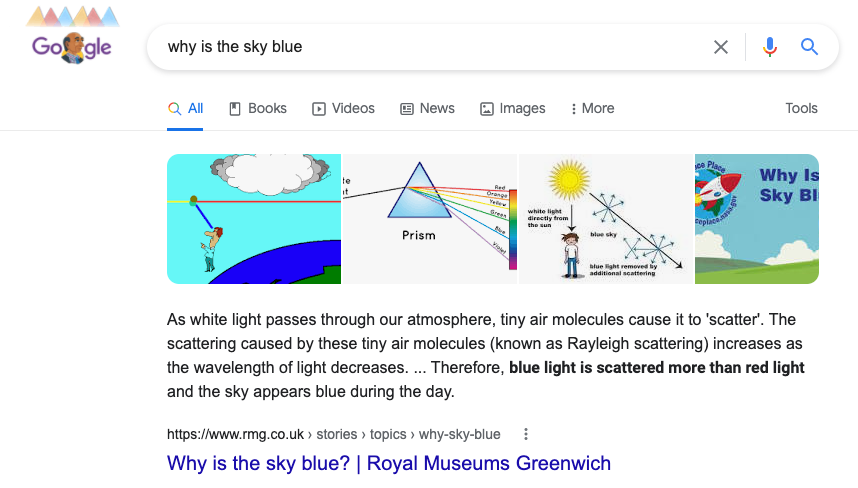This screenshot has height=488, width=858.
Task: Open 'Why is the sky blue? Royal Museums Greenwich' link
Action: [x=388, y=463]
